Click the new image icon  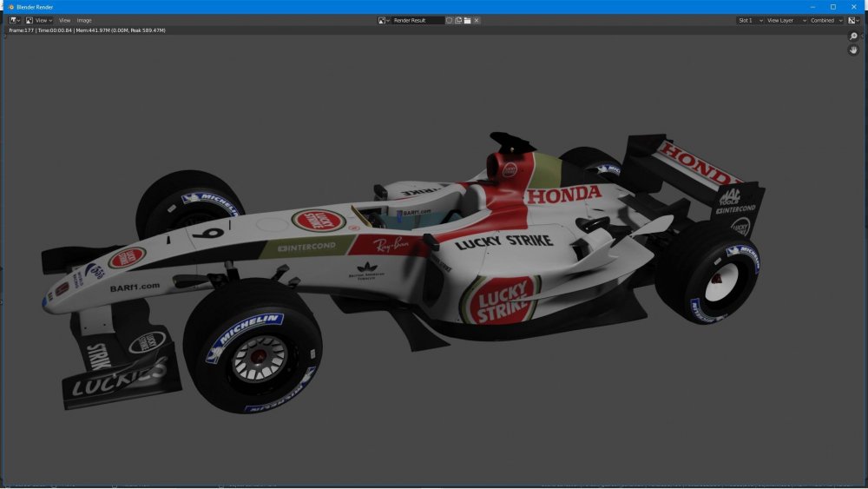[458, 21]
